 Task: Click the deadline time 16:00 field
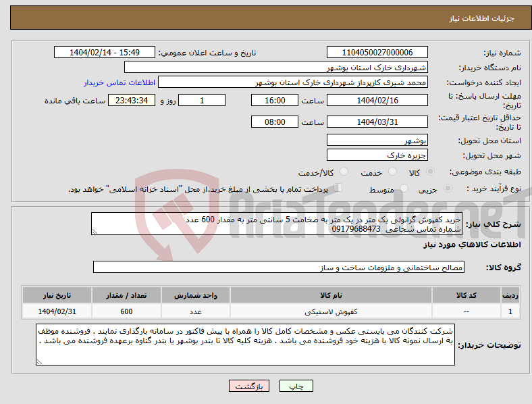click(x=275, y=100)
